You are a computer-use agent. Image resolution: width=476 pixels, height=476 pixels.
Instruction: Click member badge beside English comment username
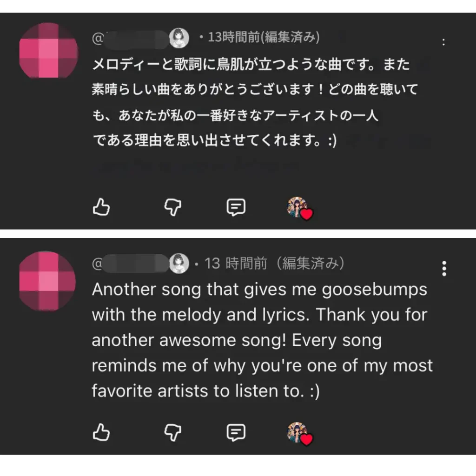pos(179,264)
